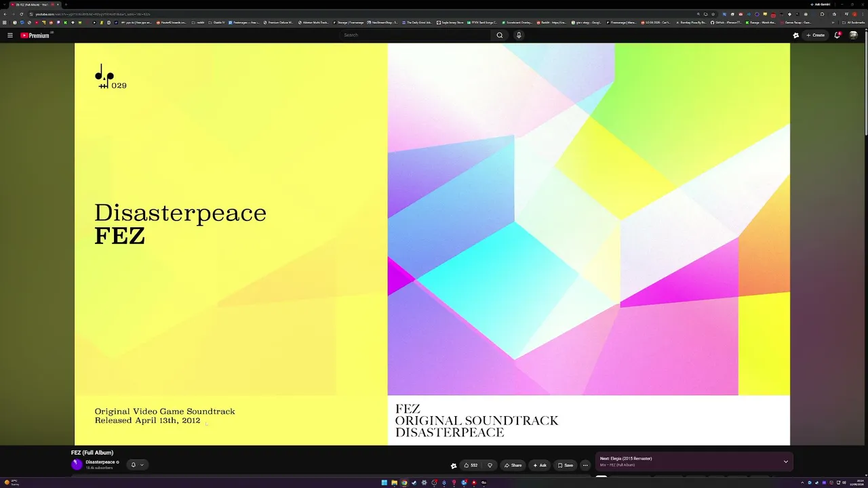Go back in browser history
Viewport: 868px width, 488px height.
[x=5, y=14]
